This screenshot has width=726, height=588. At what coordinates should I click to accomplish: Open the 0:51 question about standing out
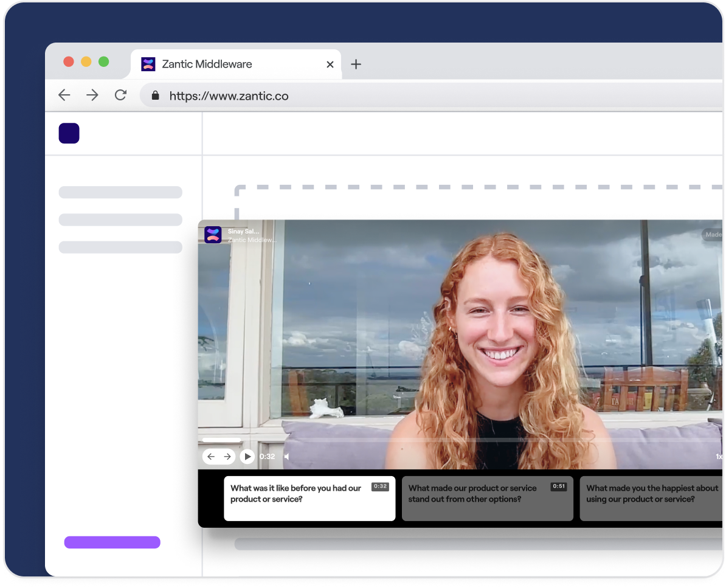487,498
